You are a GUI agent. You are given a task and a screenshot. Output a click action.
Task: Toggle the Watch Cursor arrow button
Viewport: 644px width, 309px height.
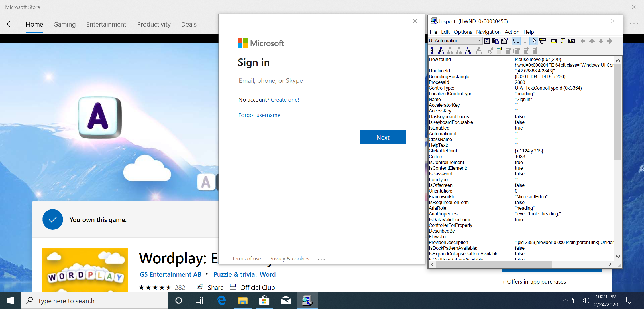pyautogui.click(x=534, y=41)
